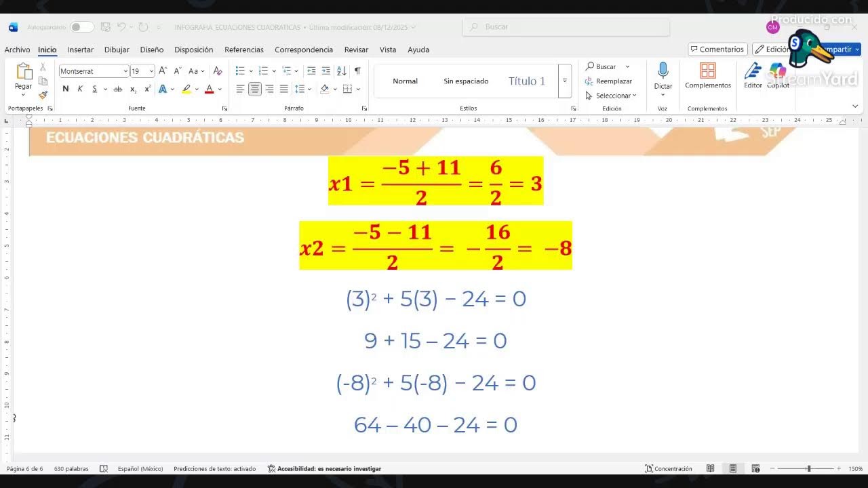The image size is (868, 488).
Task: Open the Complementos add-ins icon
Action: 708,71
